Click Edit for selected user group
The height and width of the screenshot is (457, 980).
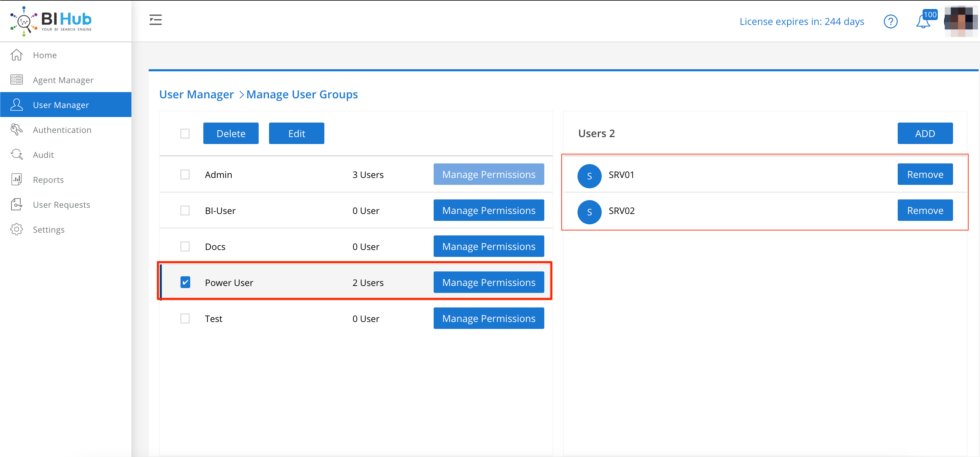click(297, 133)
